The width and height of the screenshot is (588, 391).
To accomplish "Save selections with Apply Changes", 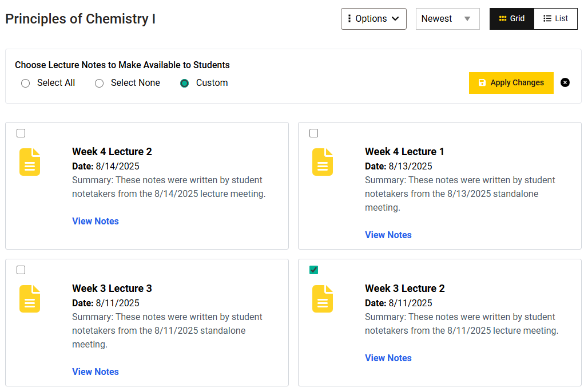I will [511, 83].
